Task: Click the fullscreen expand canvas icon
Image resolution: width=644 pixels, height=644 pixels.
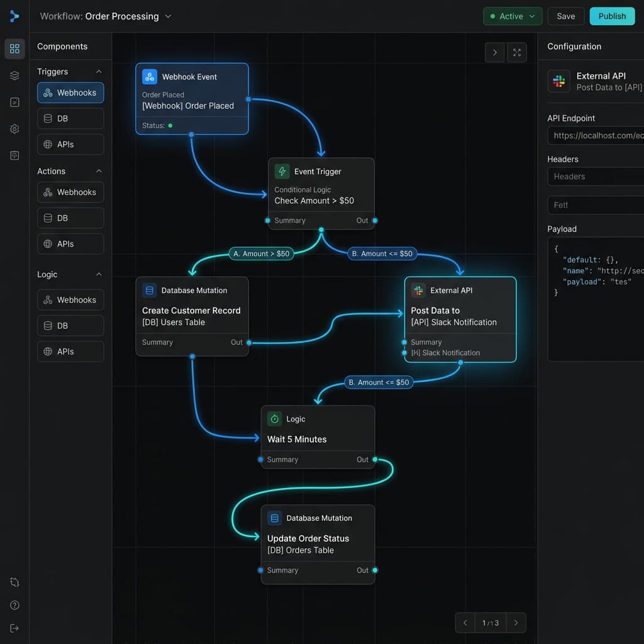Action: click(517, 53)
